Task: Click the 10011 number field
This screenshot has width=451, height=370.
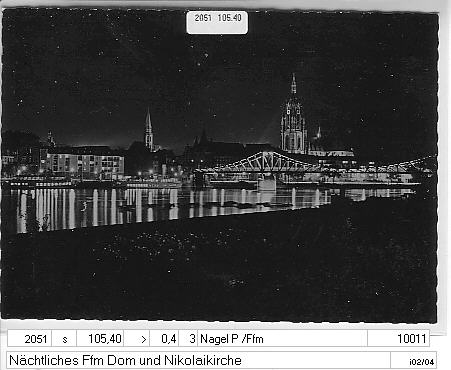Action: [398, 339]
